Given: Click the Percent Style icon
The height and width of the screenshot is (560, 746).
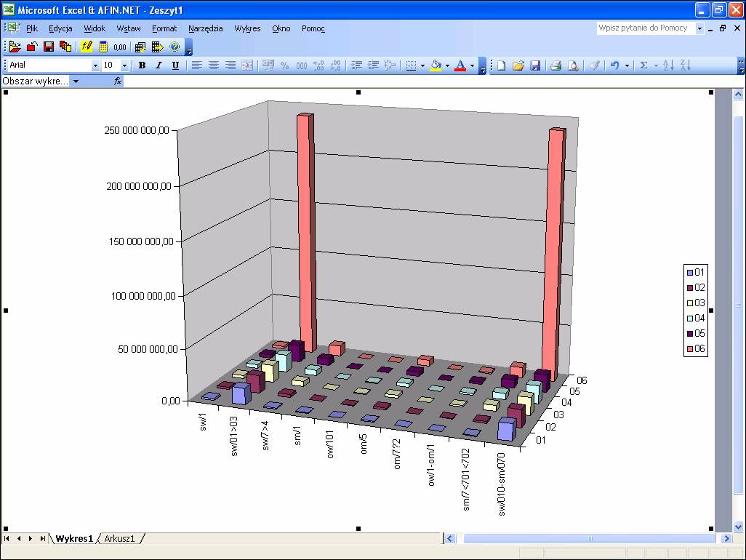Looking at the screenshot, I should [284, 65].
